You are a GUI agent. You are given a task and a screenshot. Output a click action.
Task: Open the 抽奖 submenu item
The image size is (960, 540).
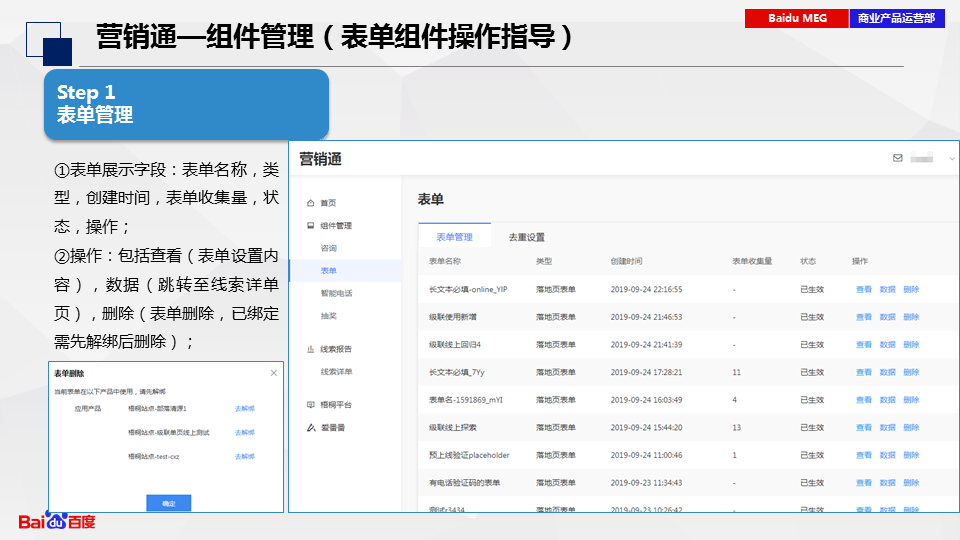click(329, 316)
